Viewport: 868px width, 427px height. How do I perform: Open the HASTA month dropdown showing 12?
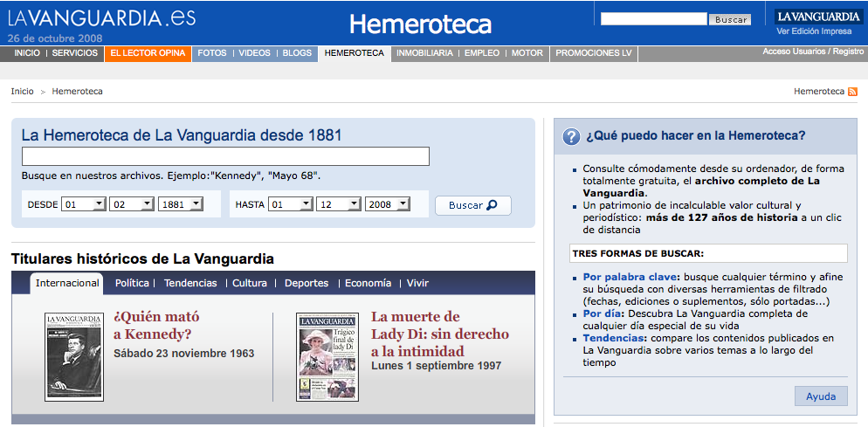pos(339,204)
